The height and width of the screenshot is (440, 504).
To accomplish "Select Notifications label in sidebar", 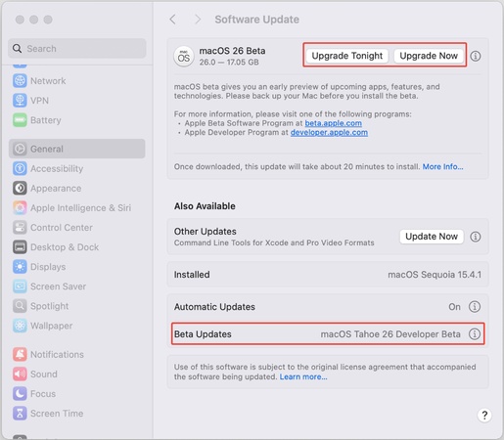I will pos(57,354).
